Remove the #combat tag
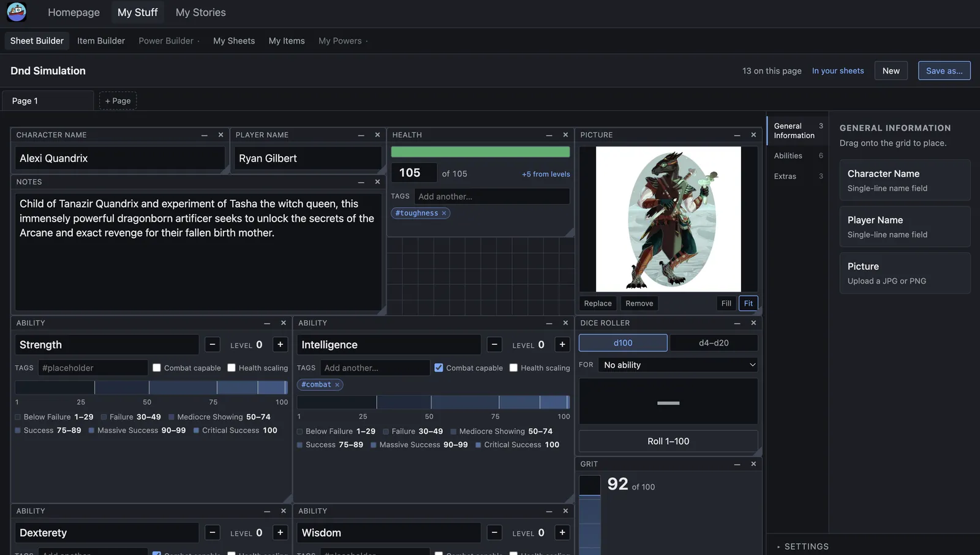The height and width of the screenshot is (555, 980). click(337, 385)
